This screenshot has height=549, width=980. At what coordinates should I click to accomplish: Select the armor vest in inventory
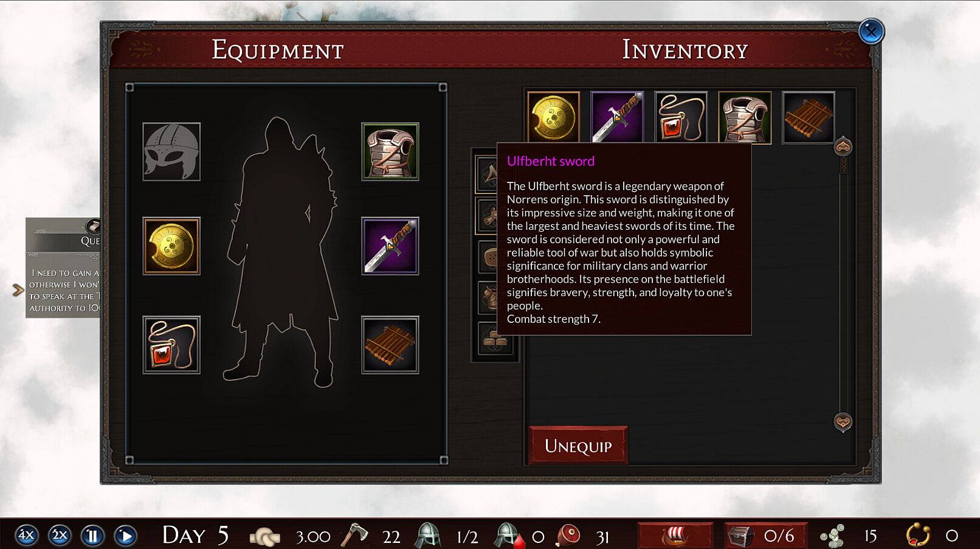(x=745, y=117)
